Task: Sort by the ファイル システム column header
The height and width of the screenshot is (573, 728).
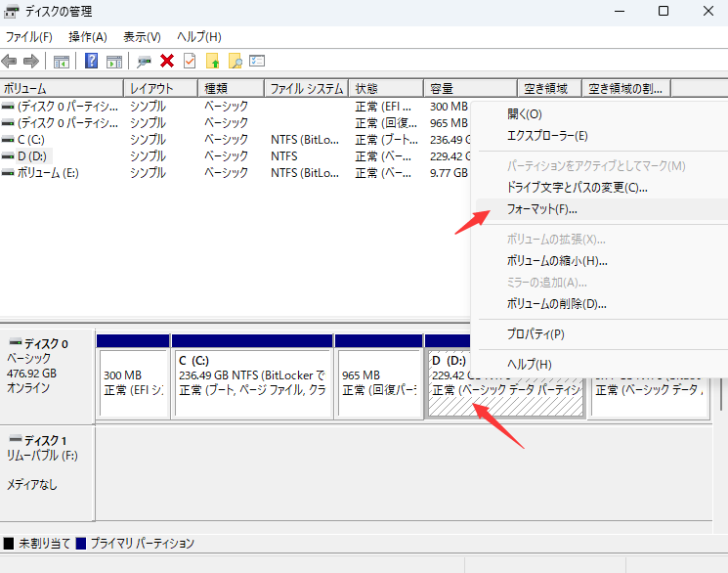Action: click(306, 88)
